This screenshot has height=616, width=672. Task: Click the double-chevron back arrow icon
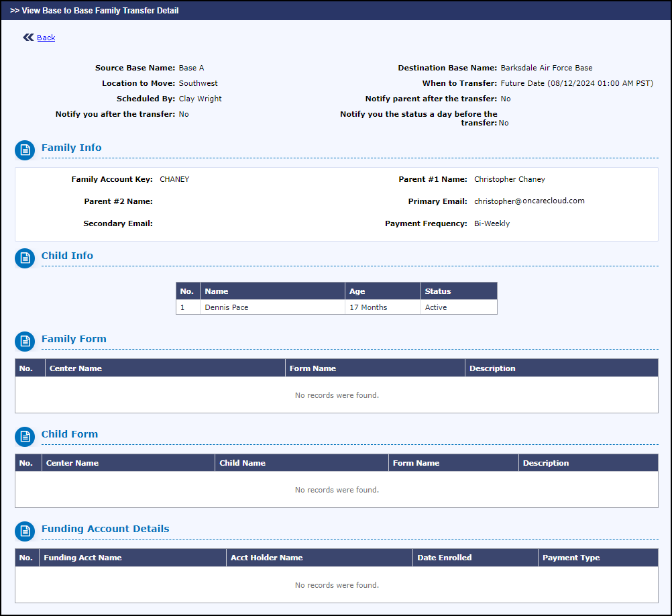[28, 38]
